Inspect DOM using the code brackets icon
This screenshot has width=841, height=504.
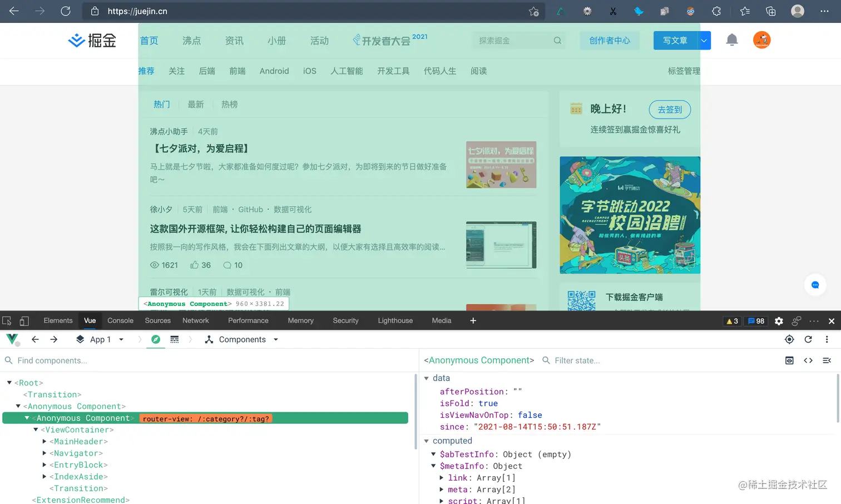tap(808, 360)
